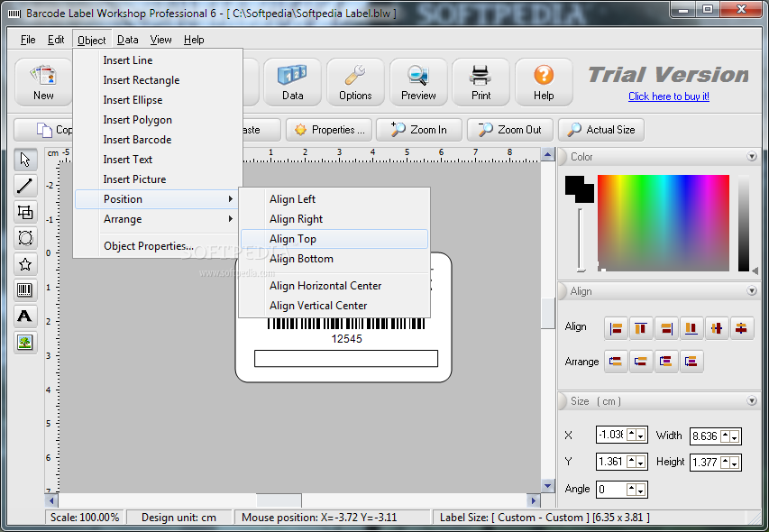Open the View menu
The height and width of the screenshot is (532, 769).
coord(160,40)
